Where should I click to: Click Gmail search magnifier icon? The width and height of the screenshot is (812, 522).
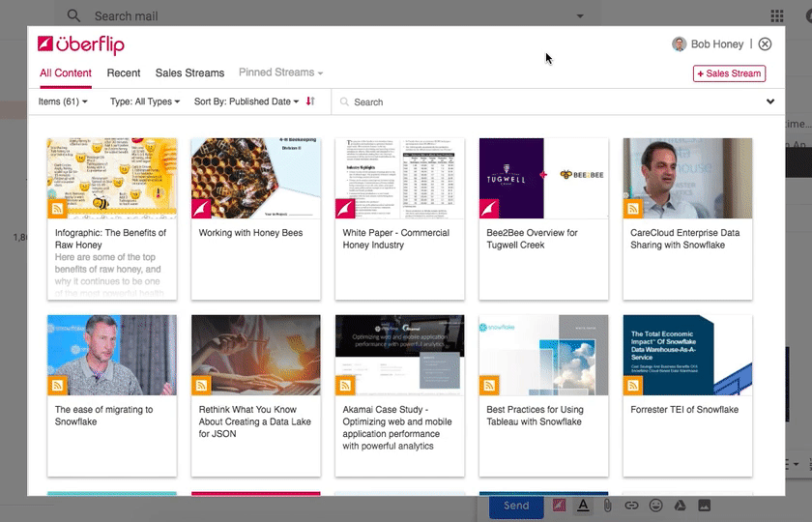click(74, 16)
